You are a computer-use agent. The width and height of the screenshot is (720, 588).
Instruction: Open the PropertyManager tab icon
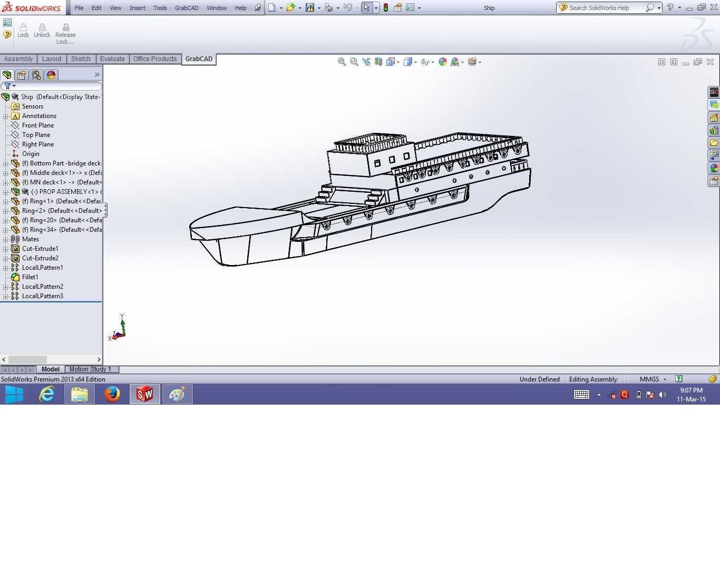(x=22, y=75)
